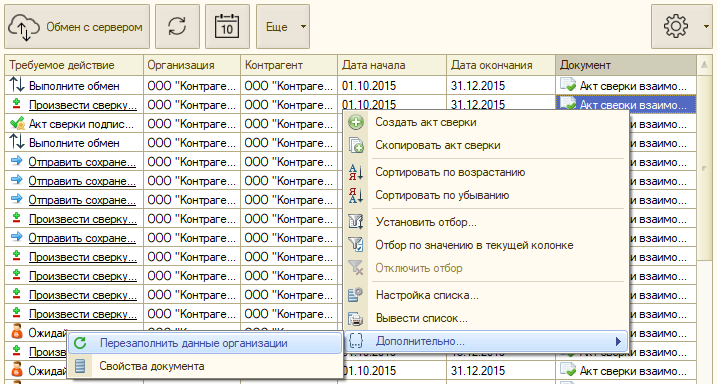Select "Сортировать по убыванию"
This screenshot has height=384, width=717.
(x=486, y=195)
